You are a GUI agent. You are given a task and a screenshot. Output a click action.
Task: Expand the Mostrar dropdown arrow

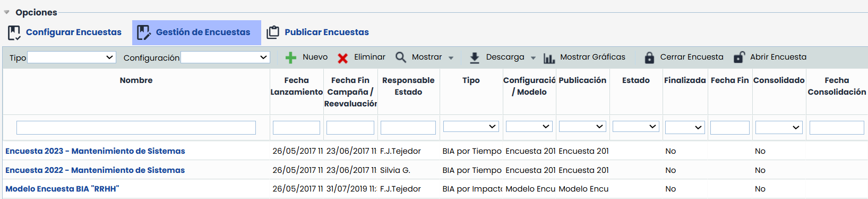451,58
